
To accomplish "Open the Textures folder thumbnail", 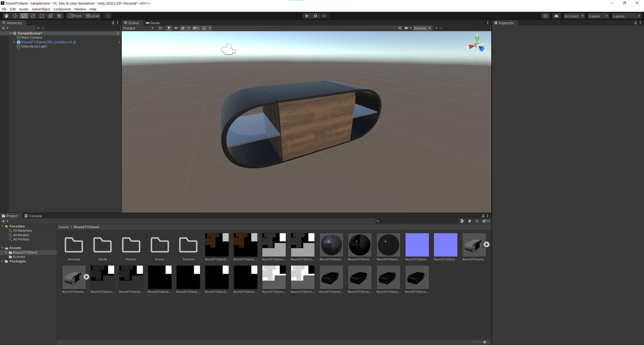I will [188, 245].
